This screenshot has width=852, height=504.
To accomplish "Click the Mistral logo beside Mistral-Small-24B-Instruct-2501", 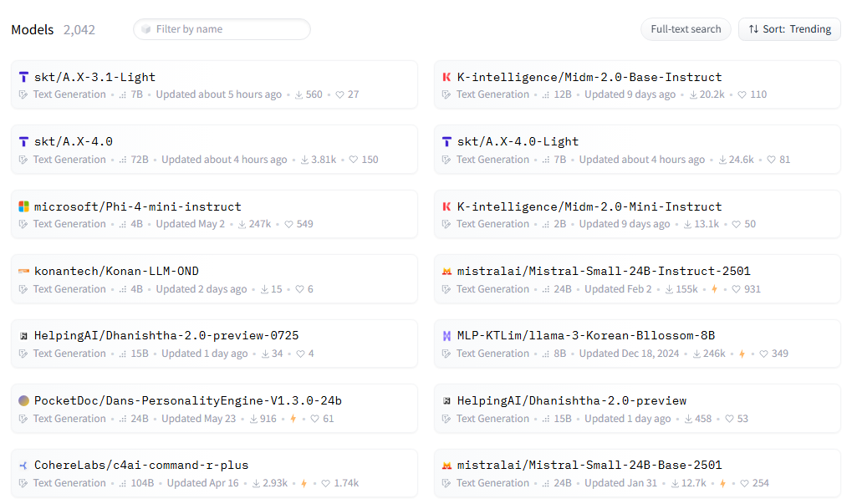I will click(446, 271).
